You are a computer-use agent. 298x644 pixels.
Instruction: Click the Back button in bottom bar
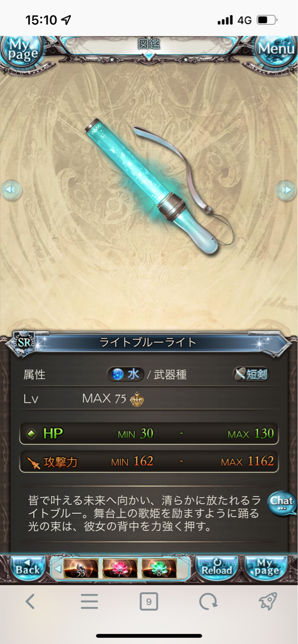point(28,569)
